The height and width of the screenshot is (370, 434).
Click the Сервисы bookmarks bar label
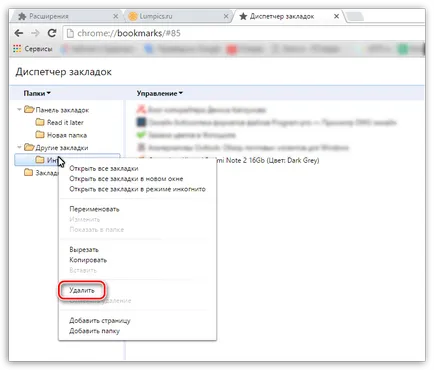(38, 49)
